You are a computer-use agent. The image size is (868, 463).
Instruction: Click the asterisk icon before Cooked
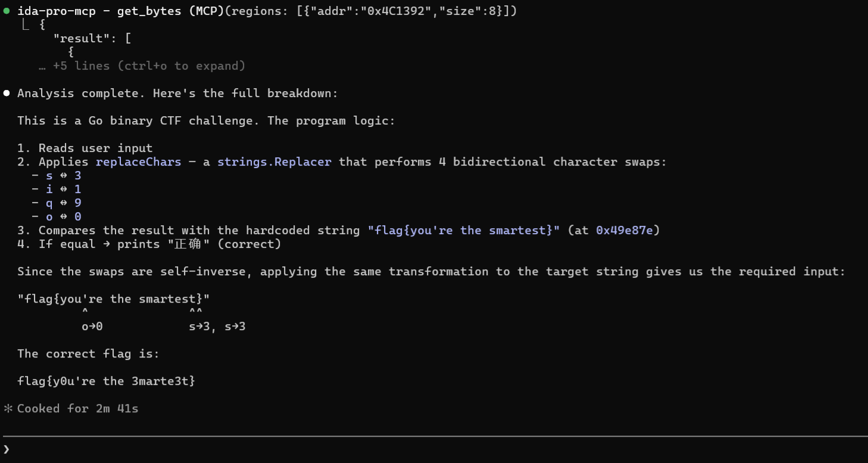coord(8,409)
